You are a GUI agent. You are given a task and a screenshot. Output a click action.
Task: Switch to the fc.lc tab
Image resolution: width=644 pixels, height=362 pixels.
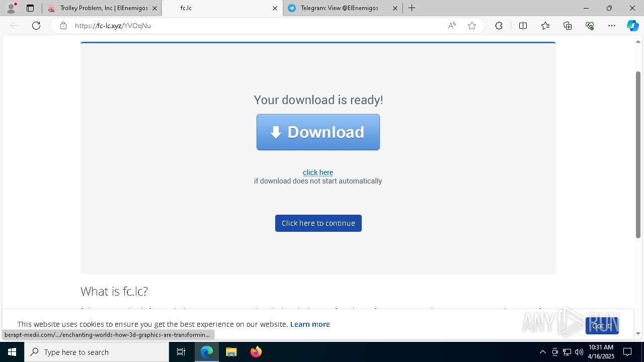click(x=222, y=8)
